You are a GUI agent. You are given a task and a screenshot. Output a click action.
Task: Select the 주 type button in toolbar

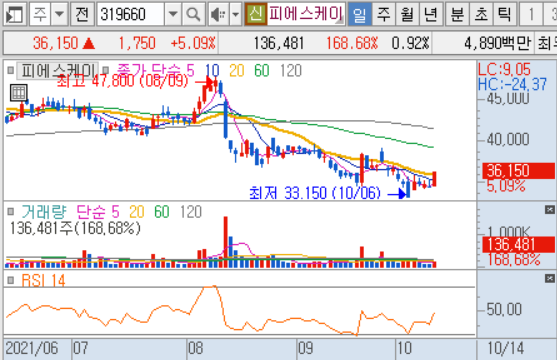40,15
